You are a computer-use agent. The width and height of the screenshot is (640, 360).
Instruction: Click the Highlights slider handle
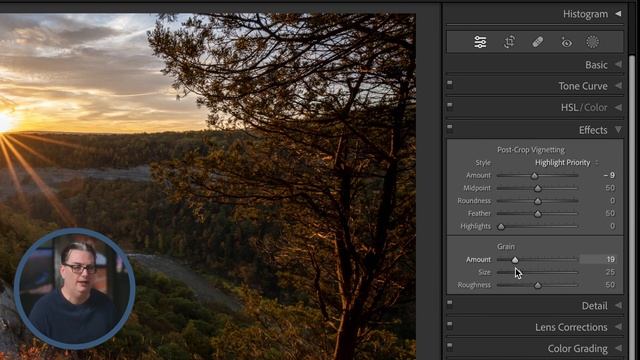[x=501, y=227]
